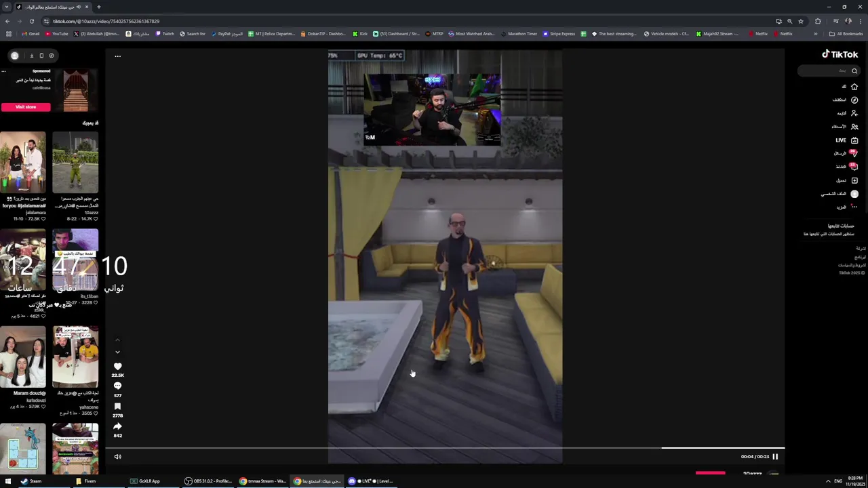This screenshot has width=868, height=488.
Task: Click the Visit store sponsored button
Action: (26, 107)
